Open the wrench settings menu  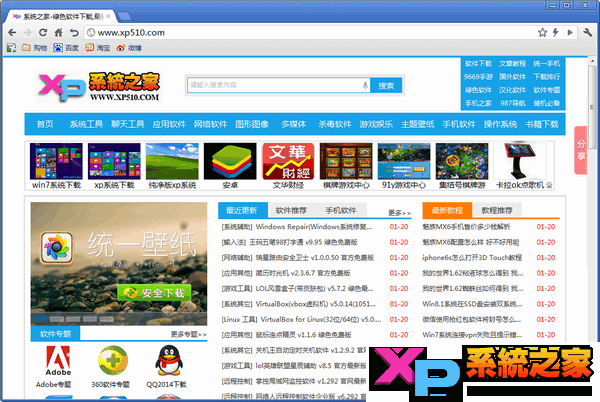click(x=588, y=33)
